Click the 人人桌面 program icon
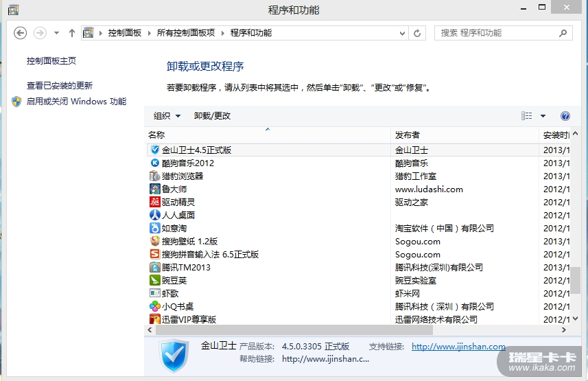This screenshot has width=588, height=381. click(x=155, y=215)
